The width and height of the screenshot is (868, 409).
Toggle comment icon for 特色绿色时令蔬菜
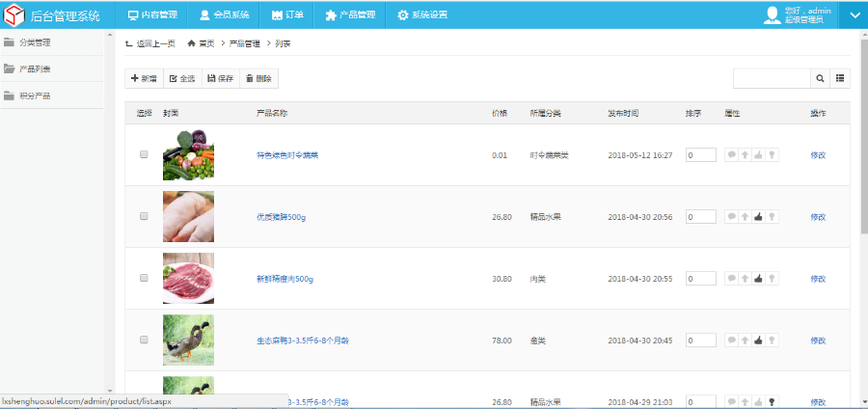pyautogui.click(x=731, y=155)
